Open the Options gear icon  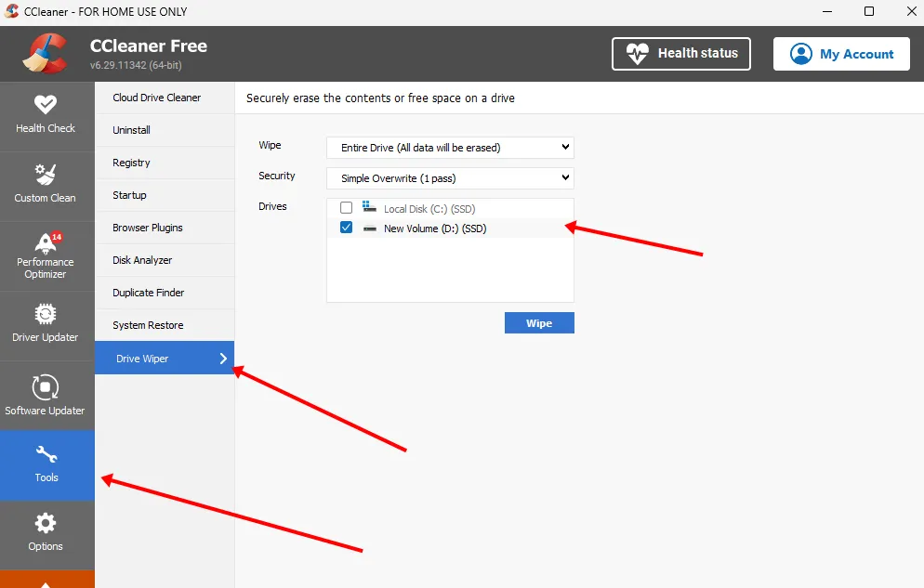46,523
